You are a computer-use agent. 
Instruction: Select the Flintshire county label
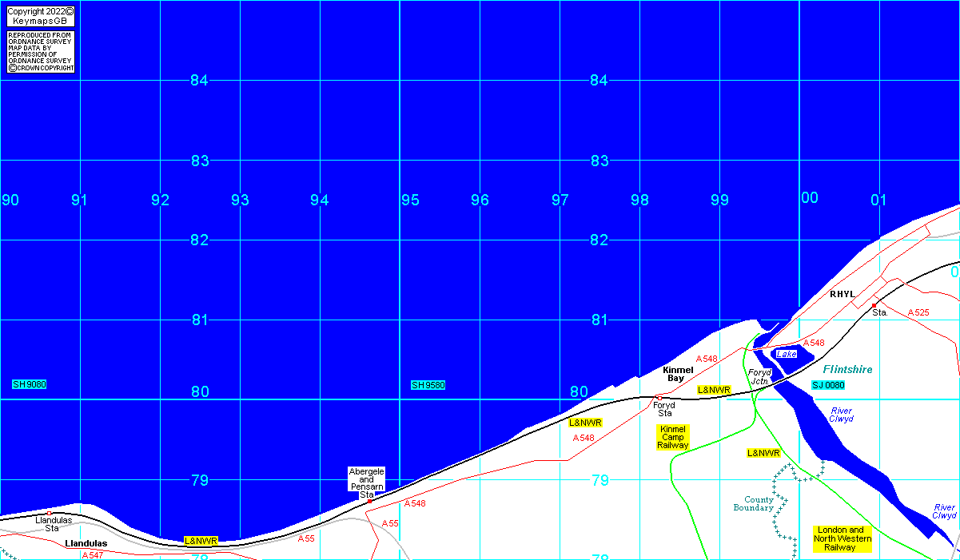tap(847, 370)
